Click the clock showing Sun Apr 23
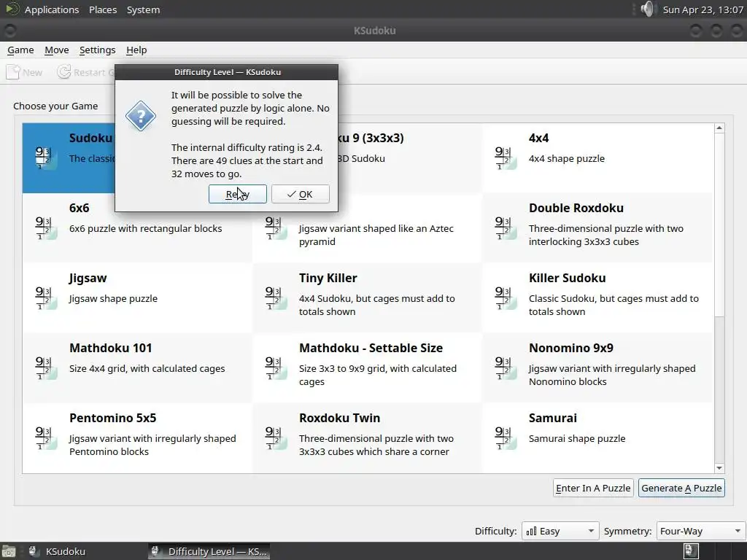747x560 pixels. point(703,9)
